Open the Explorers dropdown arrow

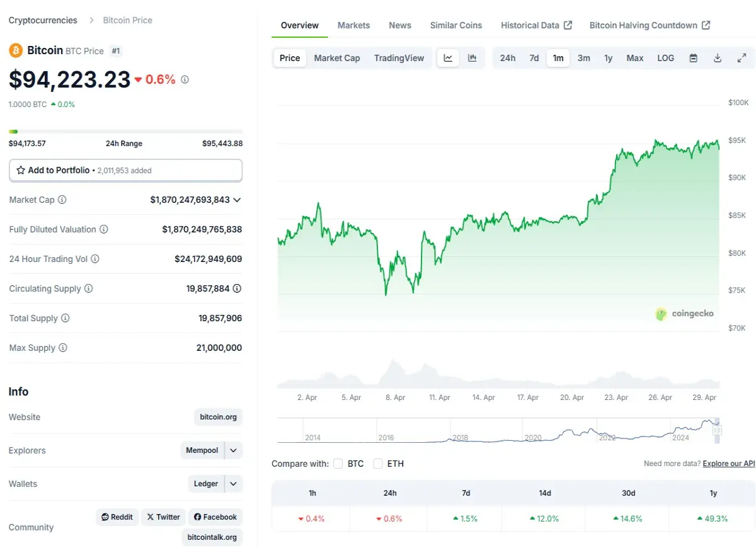[234, 450]
